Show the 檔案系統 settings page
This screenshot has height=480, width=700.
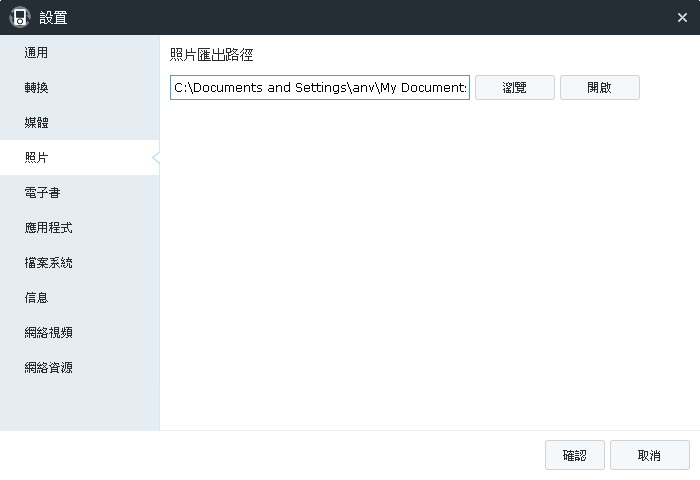48,263
